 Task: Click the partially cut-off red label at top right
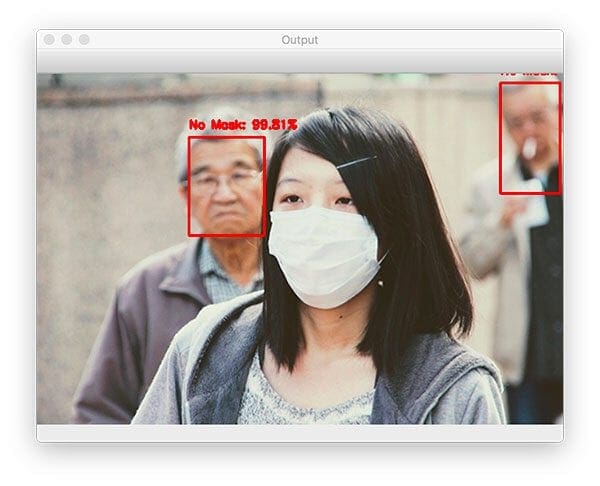pos(528,75)
